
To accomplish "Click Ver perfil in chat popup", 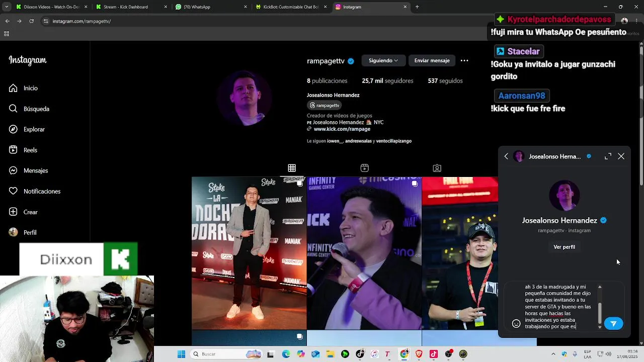I will click(564, 247).
